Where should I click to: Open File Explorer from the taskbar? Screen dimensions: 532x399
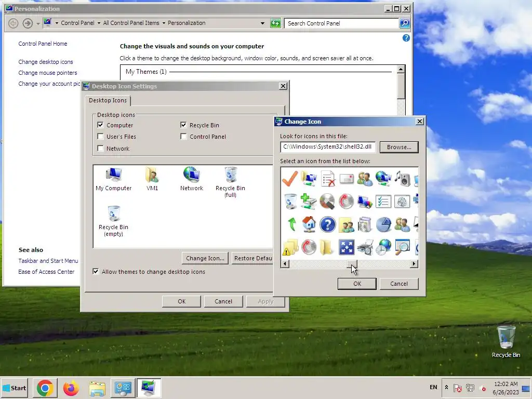97,388
